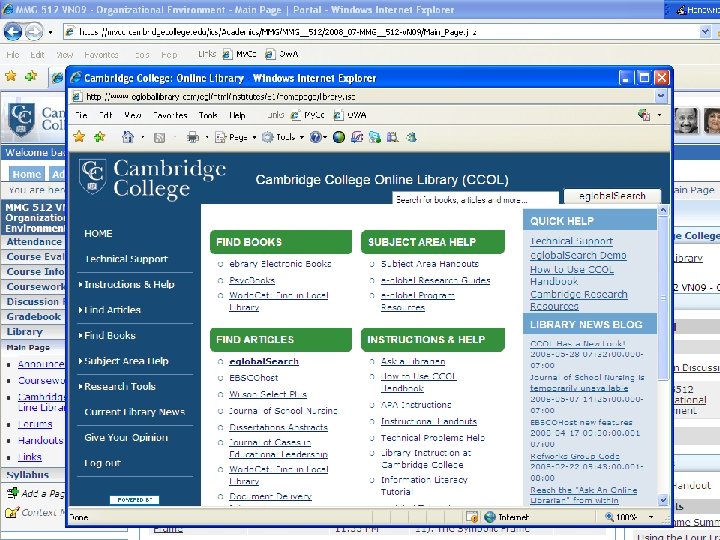Screen dimensions: 720x540
Task: Click in the Search for books, articles search field
Action: coord(475,200)
